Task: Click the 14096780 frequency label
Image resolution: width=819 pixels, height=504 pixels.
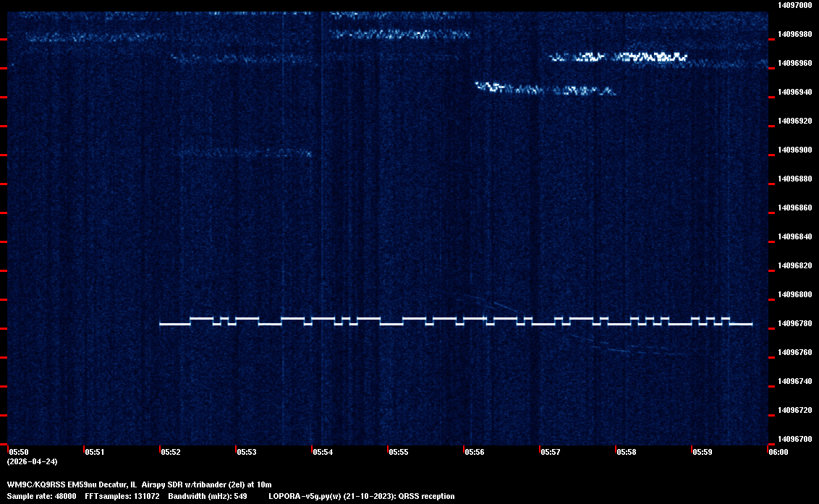Action: [794, 323]
